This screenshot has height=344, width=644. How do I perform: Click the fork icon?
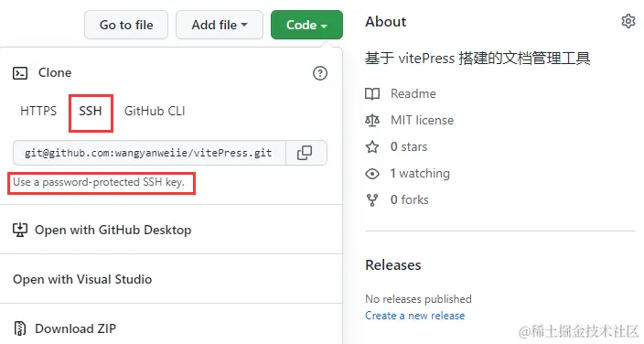point(372,200)
